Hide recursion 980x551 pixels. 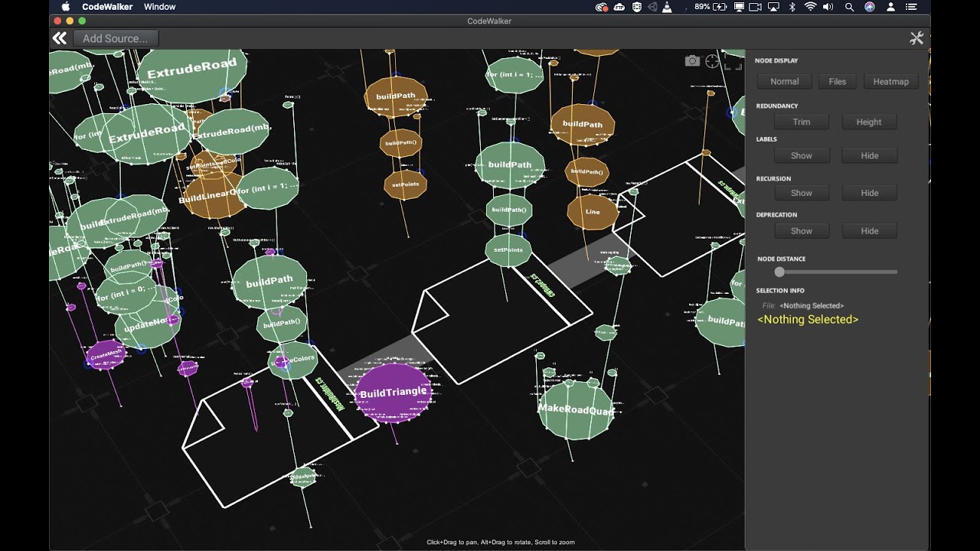(x=869, y=193)
